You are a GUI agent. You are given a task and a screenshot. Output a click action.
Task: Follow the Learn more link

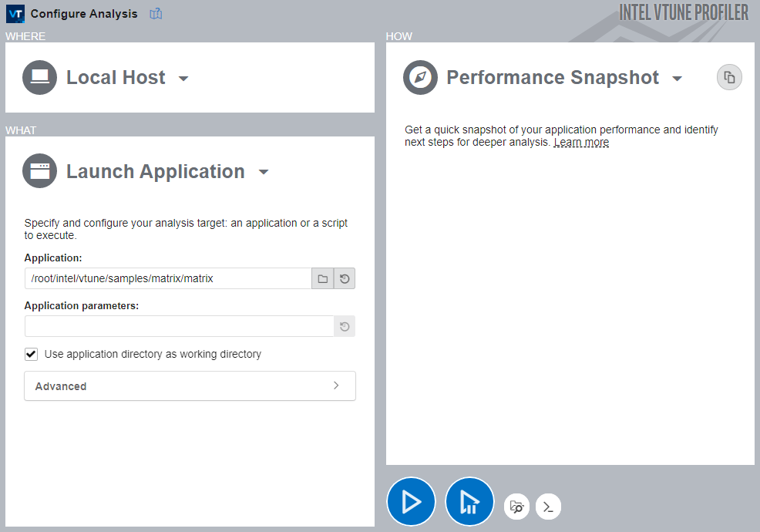(x=581, y=143)
